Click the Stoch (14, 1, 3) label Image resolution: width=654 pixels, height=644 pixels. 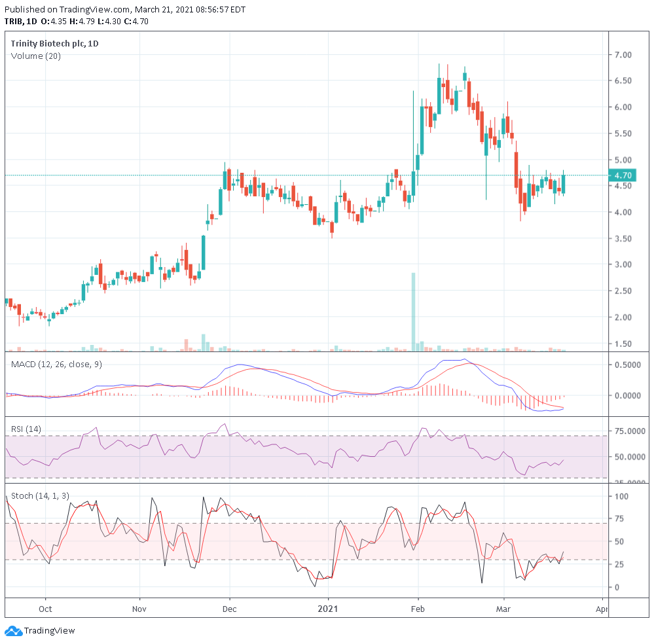tap(40, 495)
